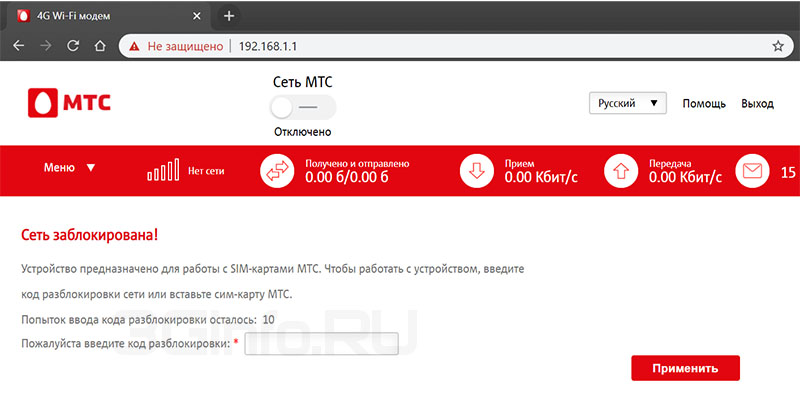Open the Русский language dropdown

(x=628, y=103)
